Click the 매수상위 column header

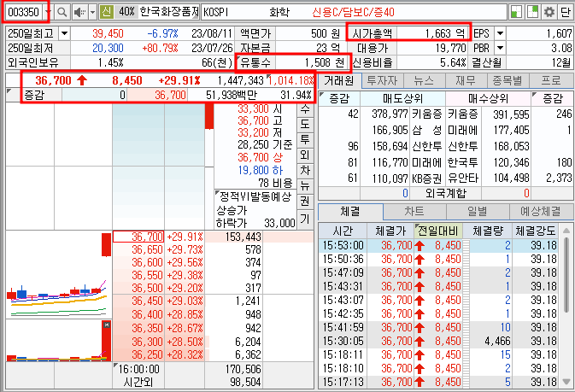[x=488, y=99]
